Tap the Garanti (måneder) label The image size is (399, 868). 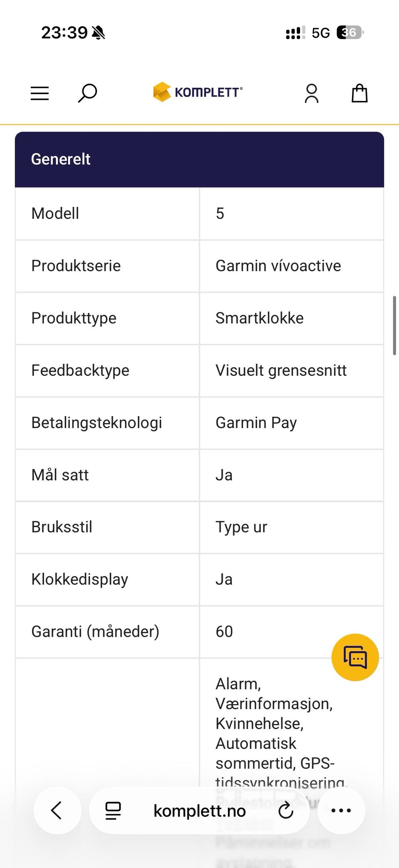tap(95, 631)
